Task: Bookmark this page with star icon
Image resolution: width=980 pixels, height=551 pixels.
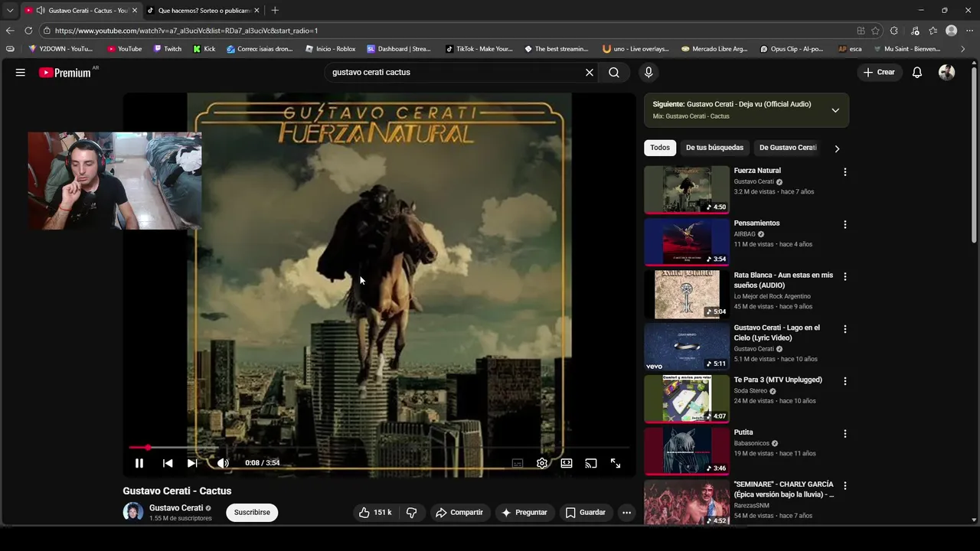Action: pyautogui.click(x=875, y=31)
